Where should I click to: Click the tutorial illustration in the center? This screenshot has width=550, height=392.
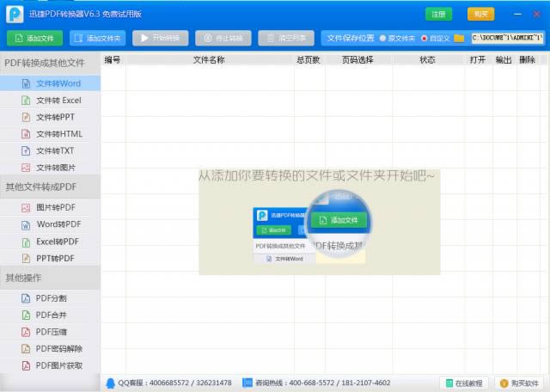coord(319,223)
